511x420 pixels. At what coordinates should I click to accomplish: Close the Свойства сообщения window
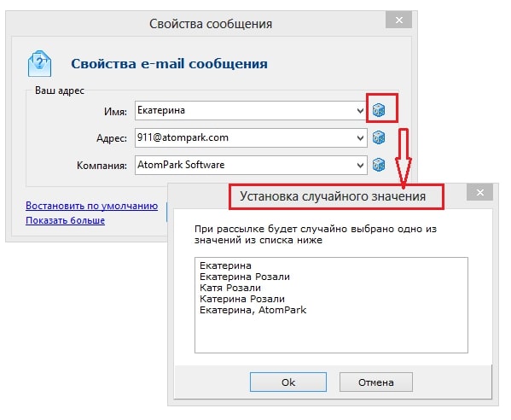click(x=399, y=20)
